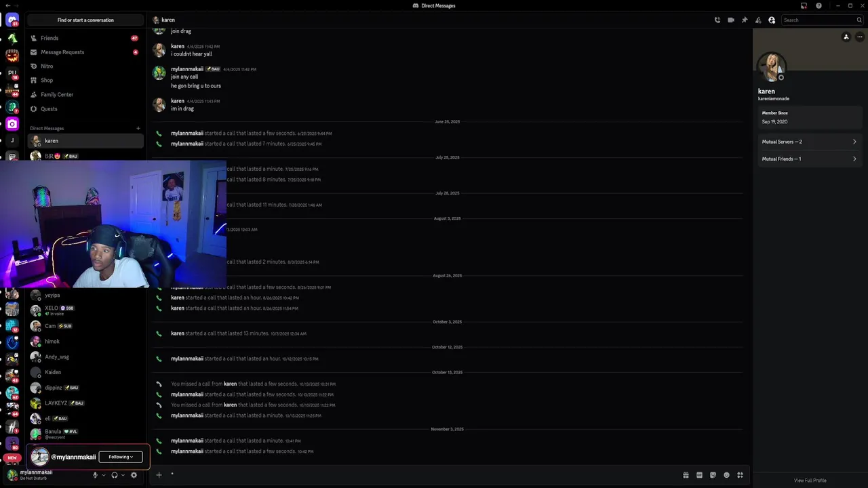Hide the user profile panel

(772, 20)
